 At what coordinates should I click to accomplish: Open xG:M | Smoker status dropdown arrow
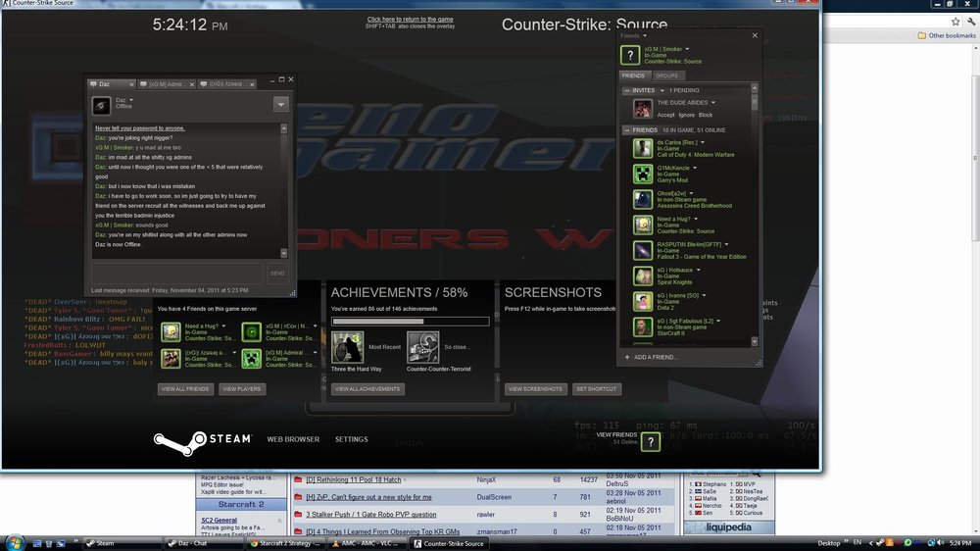pos(687,49)
